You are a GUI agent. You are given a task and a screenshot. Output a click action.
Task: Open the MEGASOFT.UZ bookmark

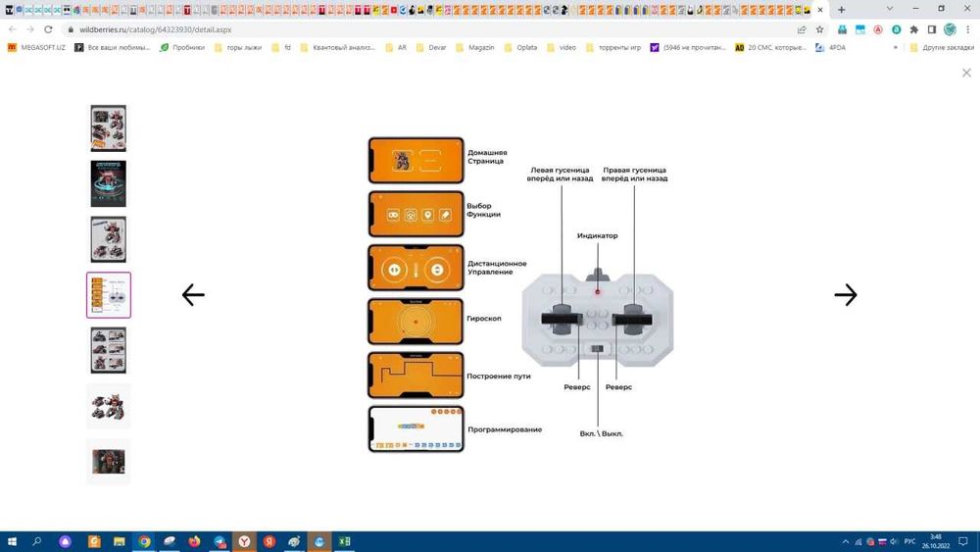[36, 47]
